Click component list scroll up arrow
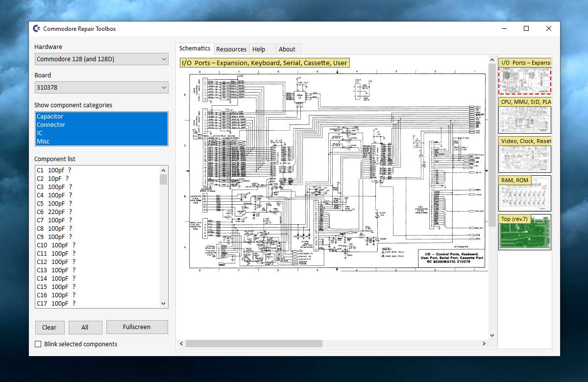This screenshot has width=588, height=382. coord(164,170)
